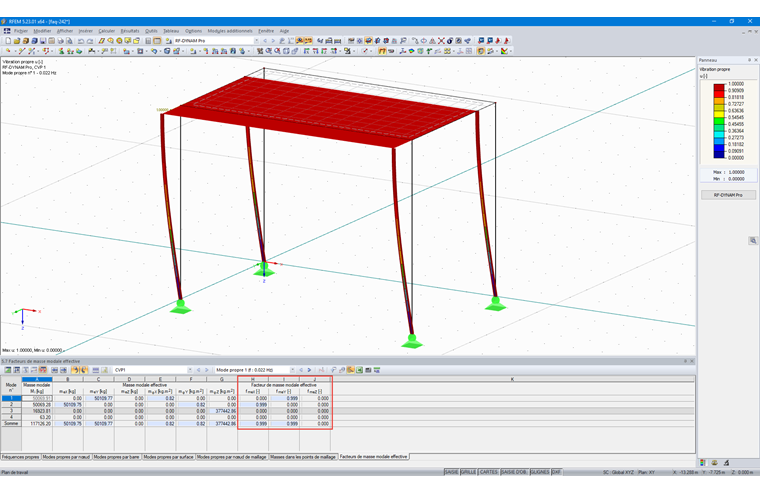Go to previous load case arrow near RF-DYNAM Pro
This screenshot has width=760, height=494.
click(265, 41)
